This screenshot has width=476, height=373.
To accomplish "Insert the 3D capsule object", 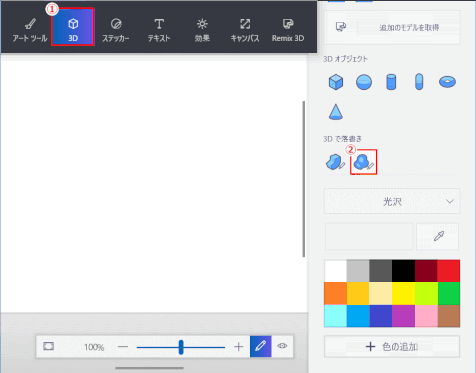I will [x=419, y=82].
